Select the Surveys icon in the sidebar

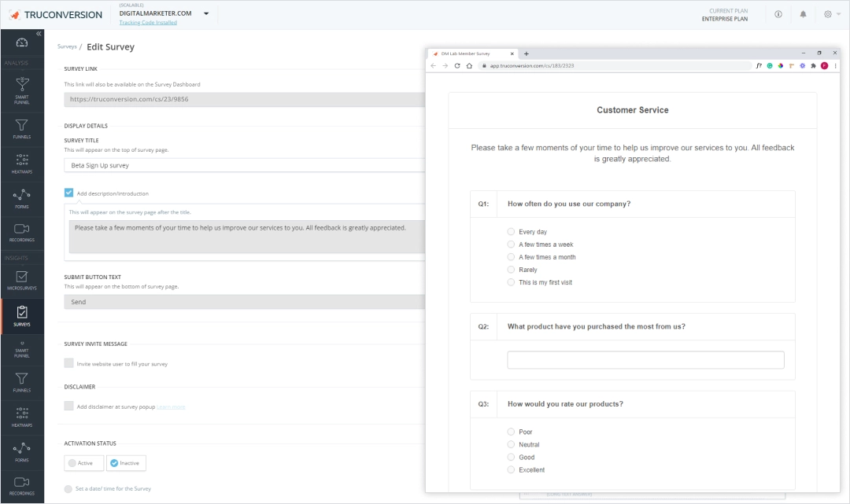tap(21, 315)
